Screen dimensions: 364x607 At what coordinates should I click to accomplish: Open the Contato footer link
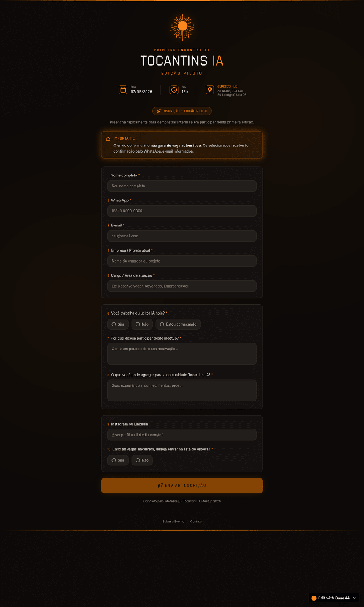[x=196, y=522]
